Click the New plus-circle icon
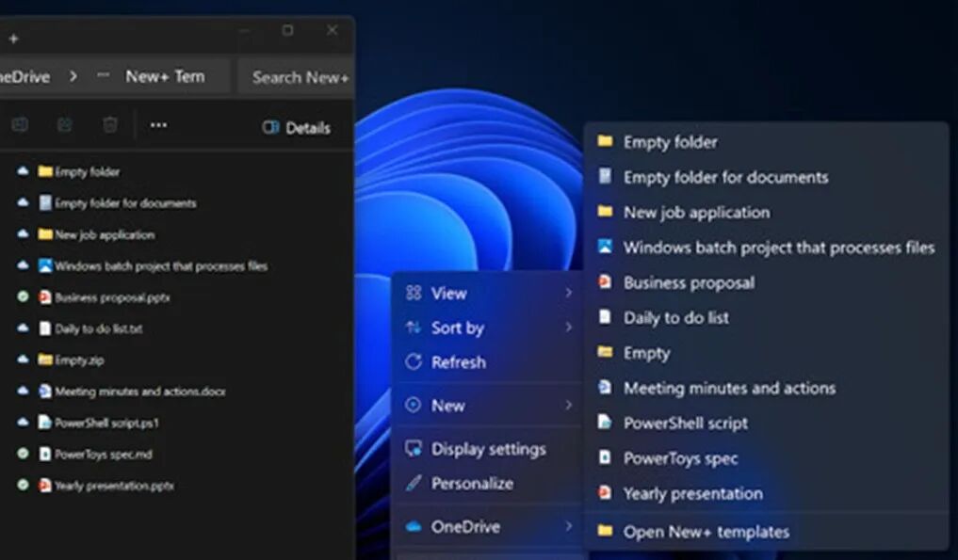The width and height of the screenshot is (958, 560). tap(413, 405)
